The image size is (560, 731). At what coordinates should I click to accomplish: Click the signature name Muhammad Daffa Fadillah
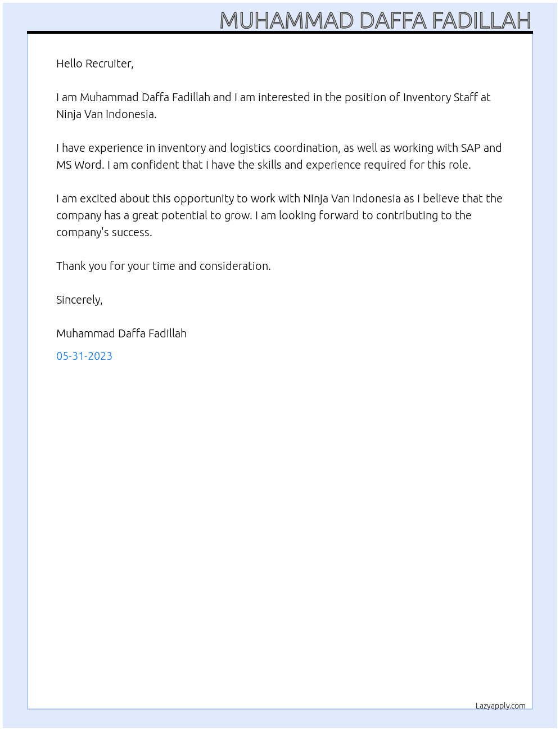coord(121,333)
